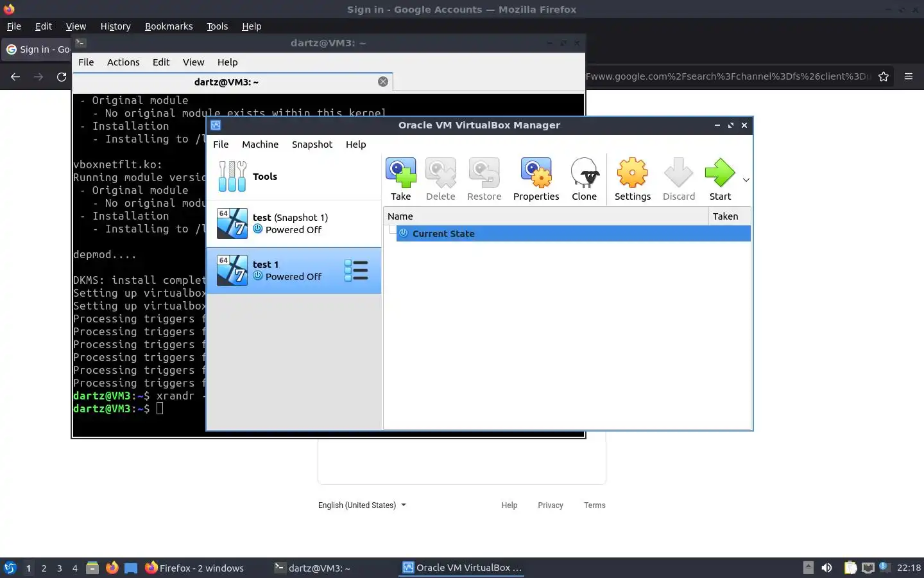Viewport: 924px width, 578px height.
Task: Open snapshot Properties from toolbar
Action: 536,179
